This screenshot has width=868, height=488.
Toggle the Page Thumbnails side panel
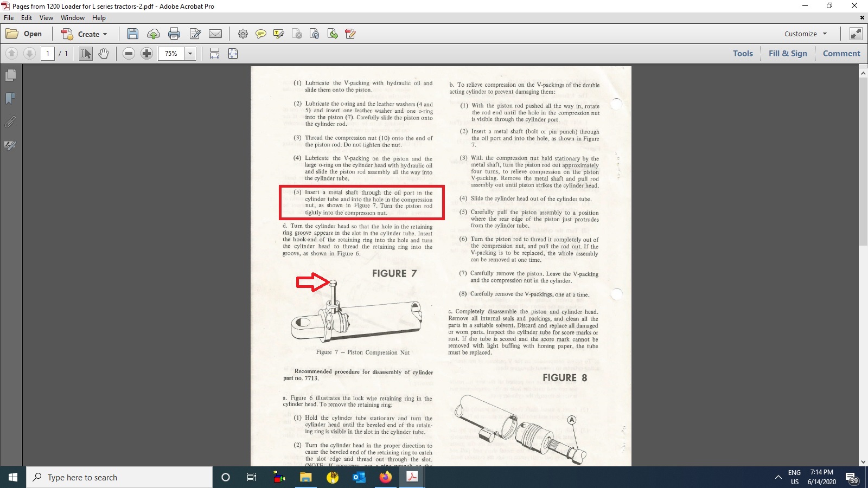pos(10,75)
